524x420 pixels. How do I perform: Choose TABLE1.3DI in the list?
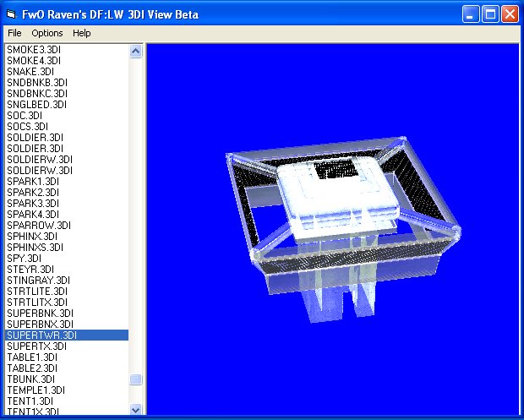coord(32,357)
